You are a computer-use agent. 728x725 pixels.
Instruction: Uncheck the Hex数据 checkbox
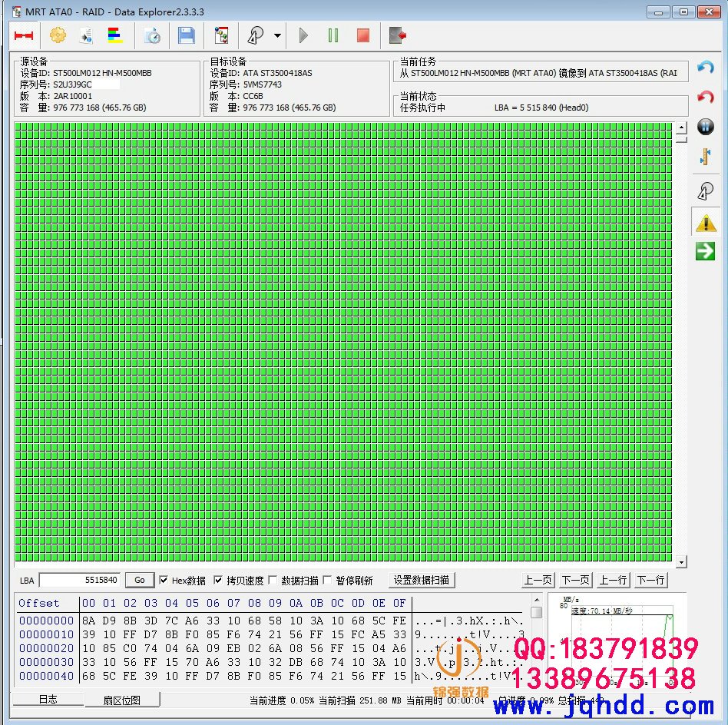[x=164, y=580]
